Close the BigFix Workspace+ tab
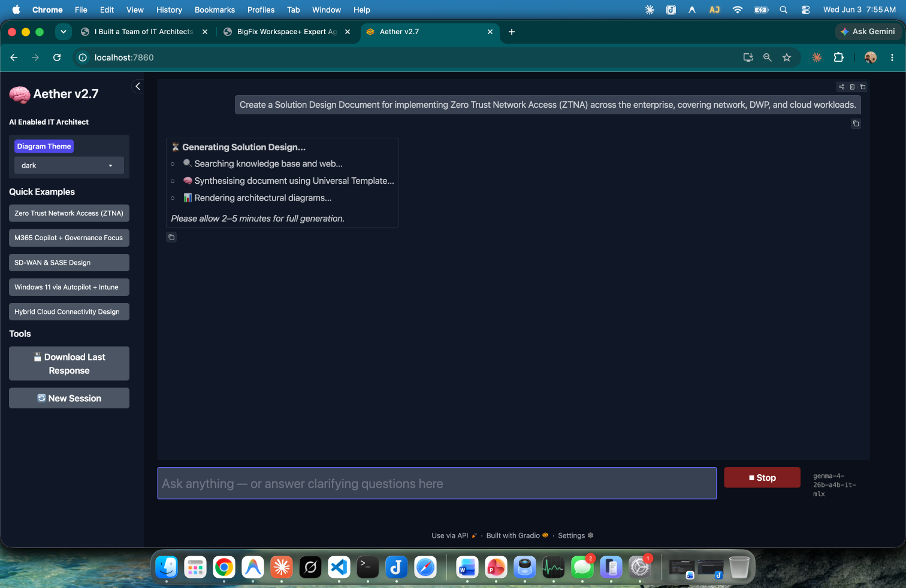The image size is (906, 588). (x=348, y=32)
